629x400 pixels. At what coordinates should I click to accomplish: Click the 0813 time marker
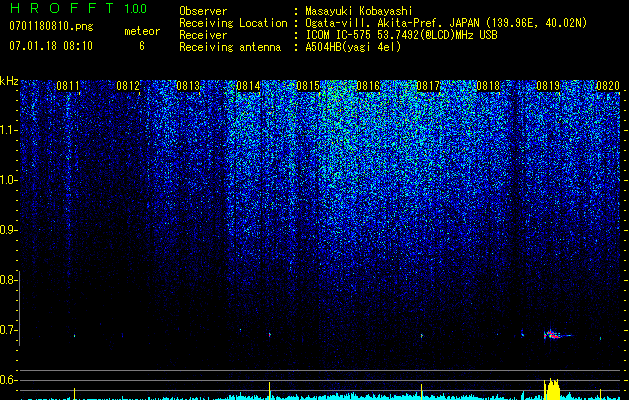(188, 86)
